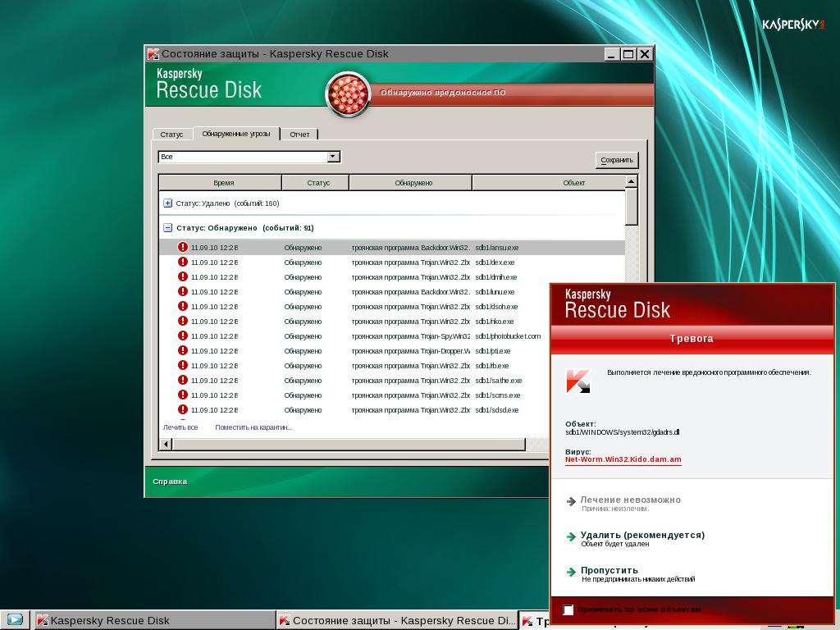Click gray arrow next to Лечение невозможно
Viewport: 840px width, 630px height.
click(571, 501)
